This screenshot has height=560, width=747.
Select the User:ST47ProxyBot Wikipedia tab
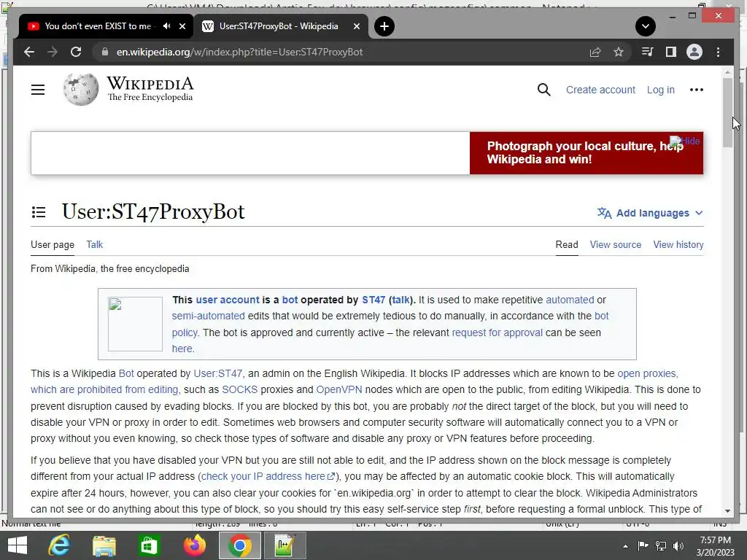[279, 26]
